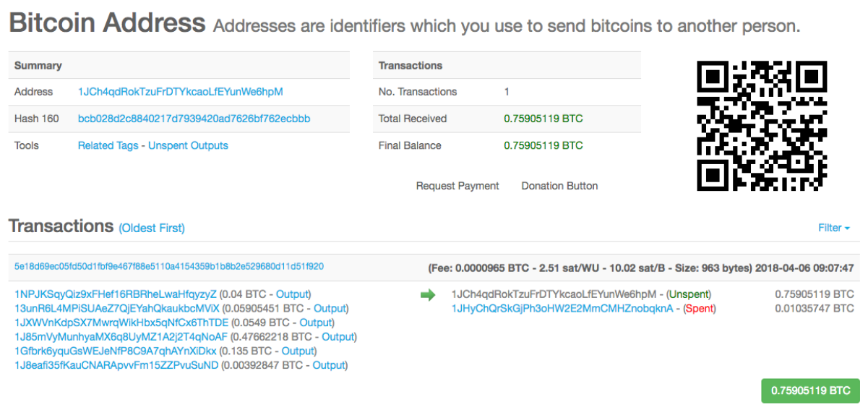Click the QR code image
Image resolution: width=868 pixels, height=410 pixels.
[762, 126]
